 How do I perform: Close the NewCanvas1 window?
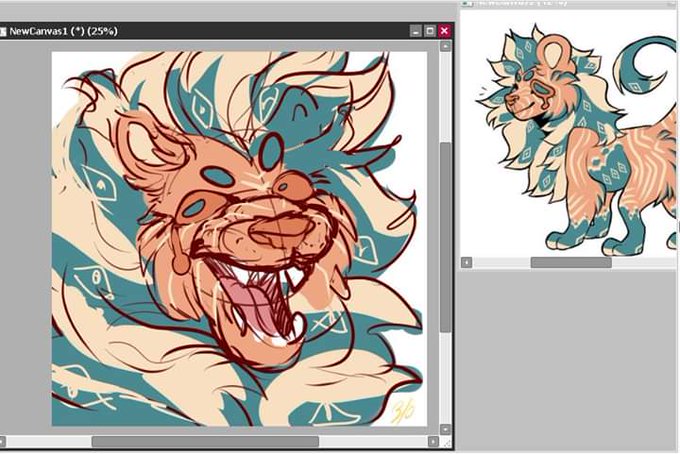tap(444, 31)
